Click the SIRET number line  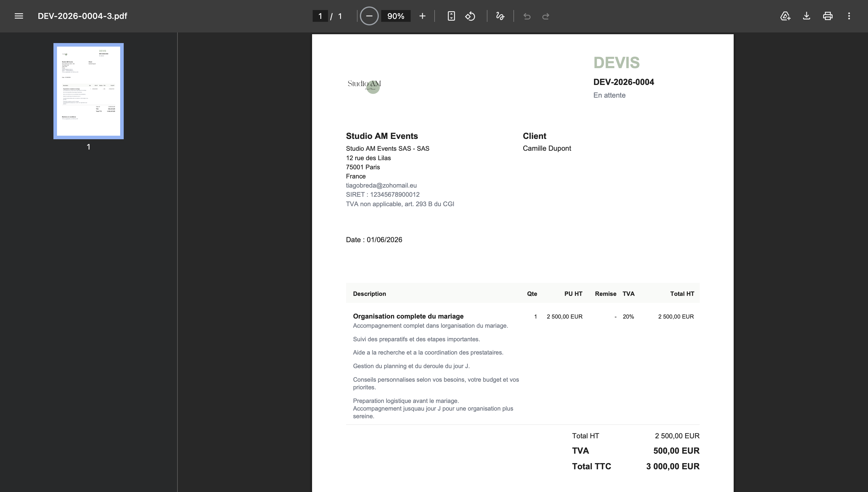(x=382, y=194)
